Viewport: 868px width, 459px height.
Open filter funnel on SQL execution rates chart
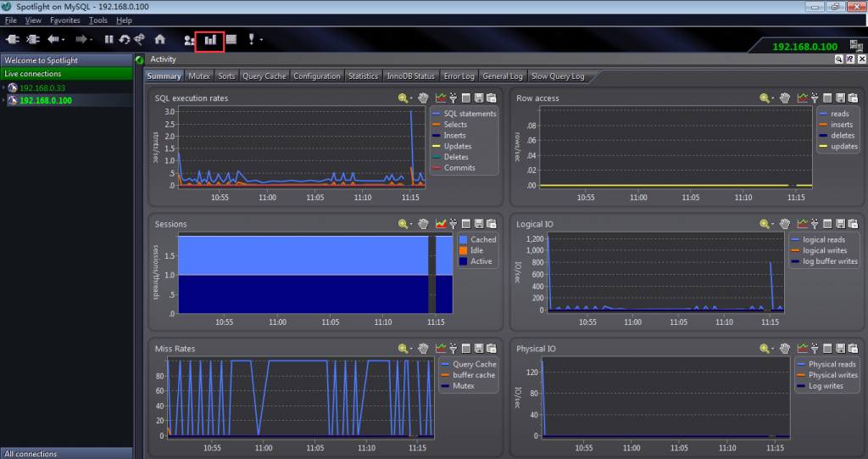click(453, 98)
